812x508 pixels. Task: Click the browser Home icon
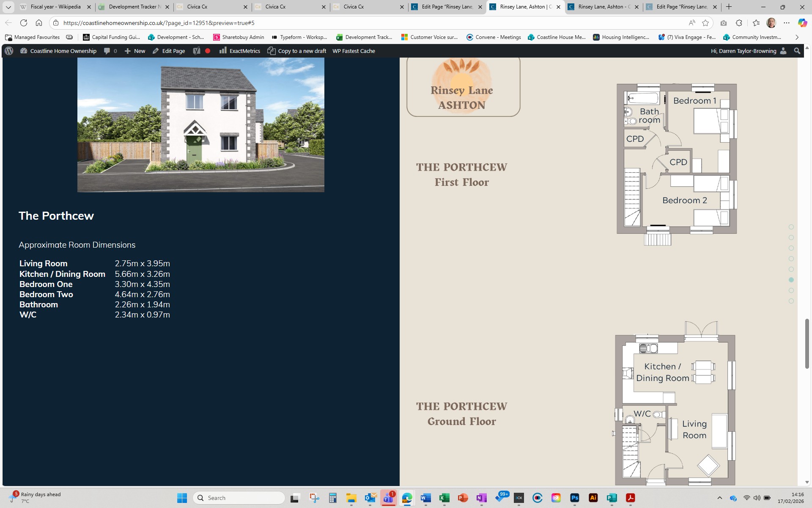39,23
